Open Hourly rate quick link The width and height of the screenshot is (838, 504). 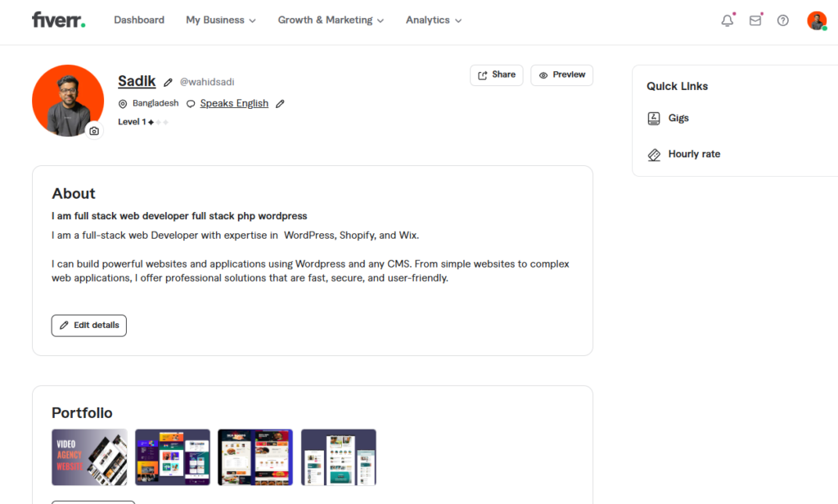point(693,154)
